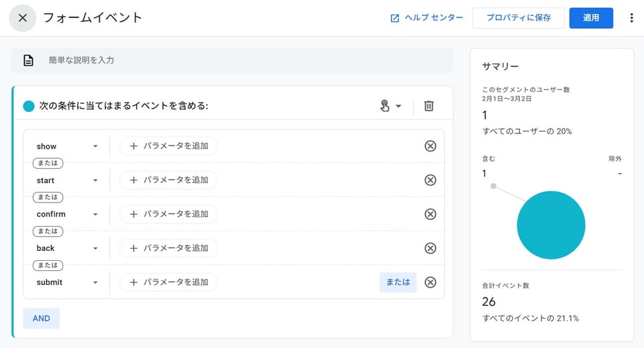Viewport: 644px width, 348px height.
Task: Remove the back event condition
Action: click(431, 248)
